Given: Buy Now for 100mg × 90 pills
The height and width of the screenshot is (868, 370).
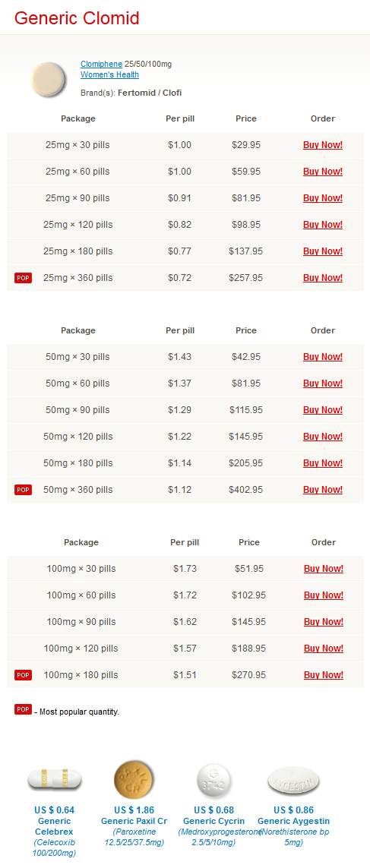Looking at the screenshot, I should [x=324, y=622].
